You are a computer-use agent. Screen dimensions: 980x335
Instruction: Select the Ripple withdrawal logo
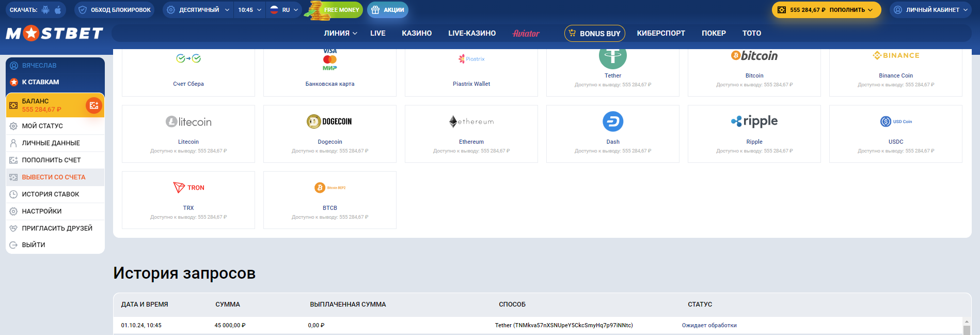pos(754,121)
